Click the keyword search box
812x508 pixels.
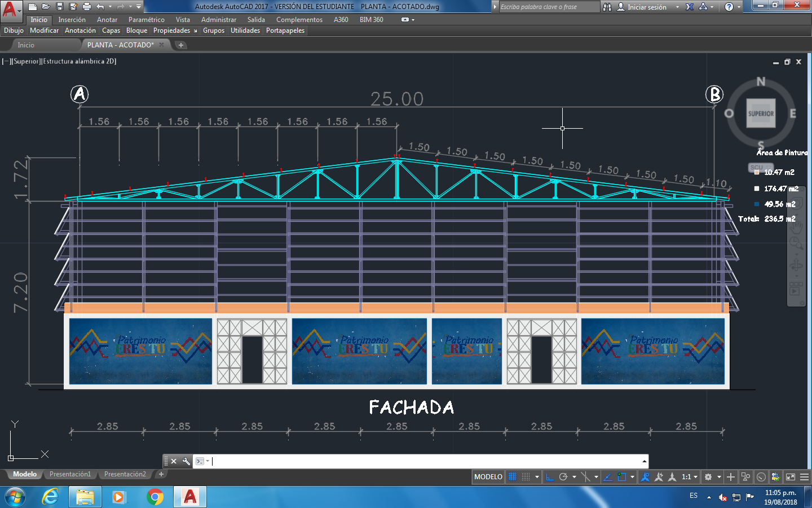point(549,7)
